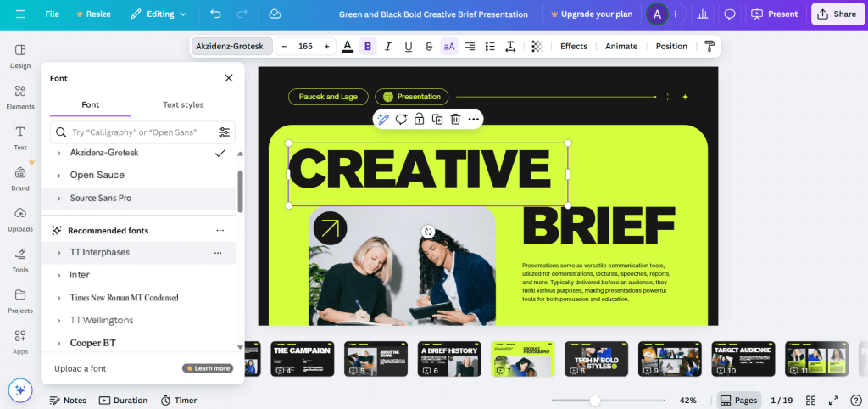Open comments speech bubble in header
Screen dimensions: 868x409
pyautogui.click(x=730, y=14)
